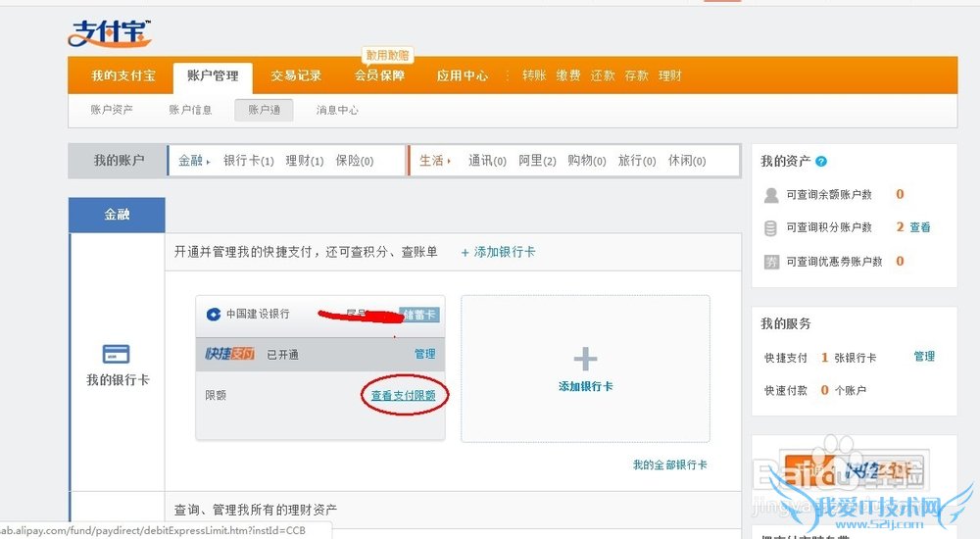Click the + 添加银行卡 link in header
Image resolution: width=980 pixels, height=539 pixels.
pyautogui.click(x=498, y=252)
